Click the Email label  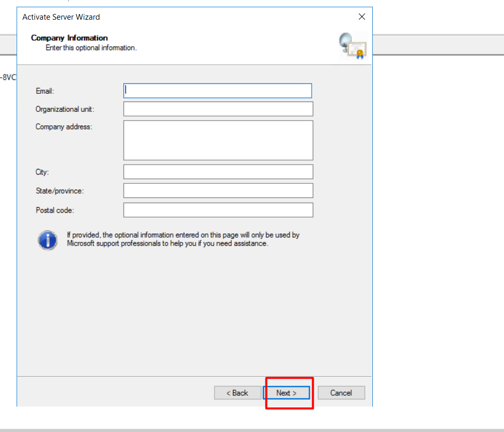point(45,91)
